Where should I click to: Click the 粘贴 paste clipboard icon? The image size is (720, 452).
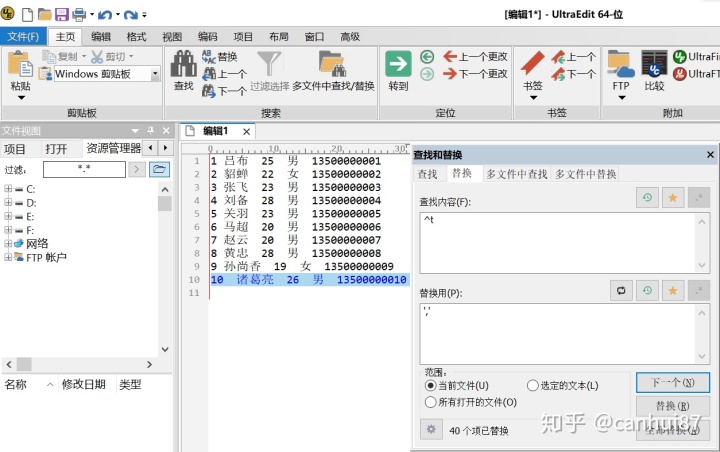pos(20,64)
